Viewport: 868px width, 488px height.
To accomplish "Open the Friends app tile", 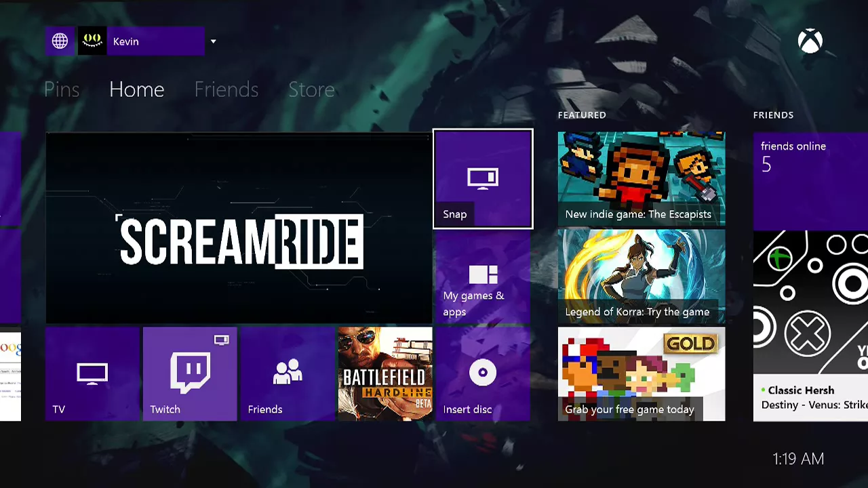I will [x=288, y=374].
